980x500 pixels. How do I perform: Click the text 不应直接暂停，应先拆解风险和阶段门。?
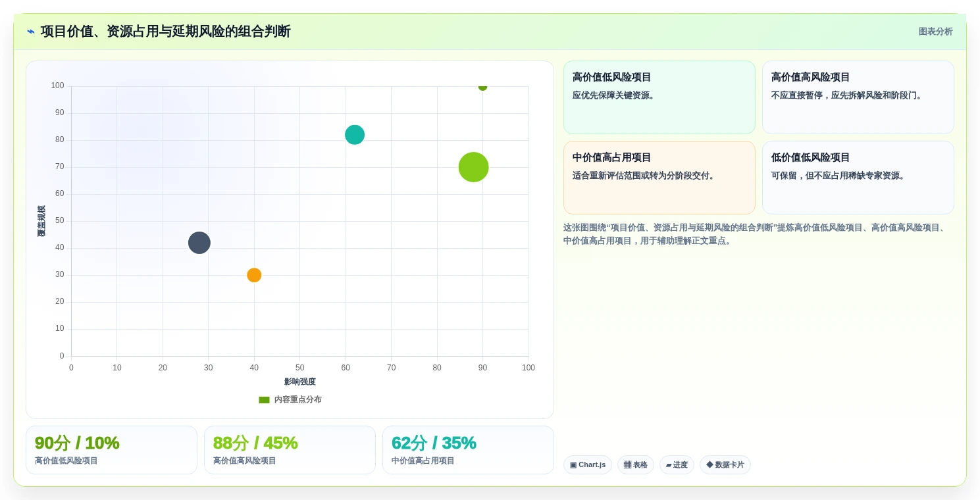point(848,95)
